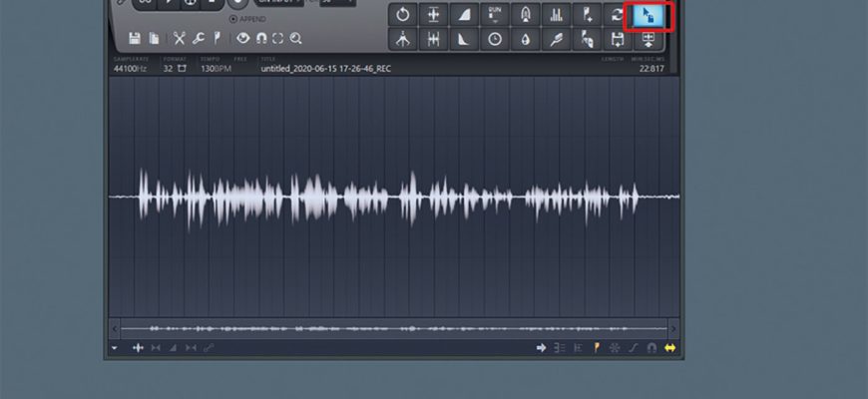Open the wrench tools menu icon
This screenshot has width=868, height=399.
(x=200, y=39)
